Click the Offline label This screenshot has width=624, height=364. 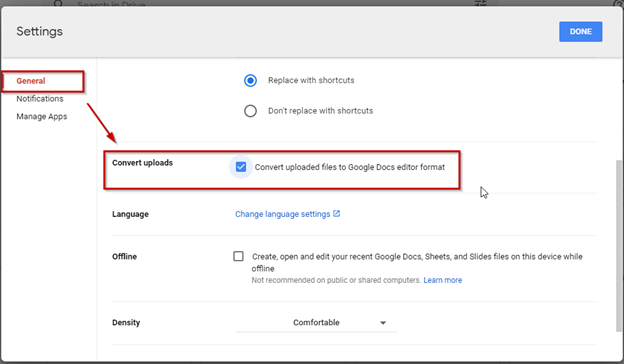pos(125,257)
